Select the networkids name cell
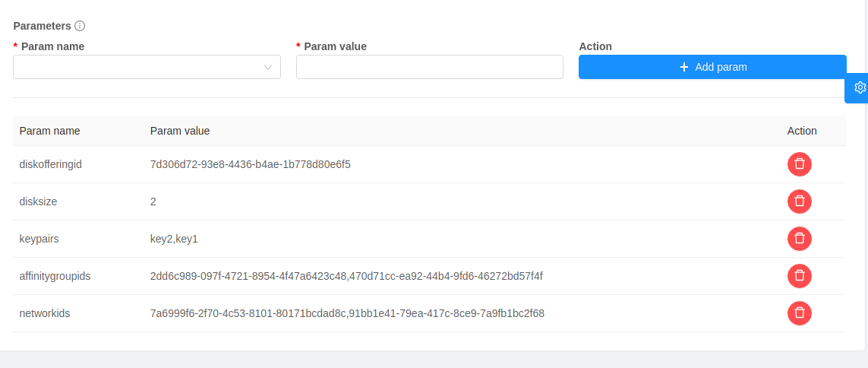Image resolution: width=868 pixels, height=368 pixels. (x=45, y=313)
